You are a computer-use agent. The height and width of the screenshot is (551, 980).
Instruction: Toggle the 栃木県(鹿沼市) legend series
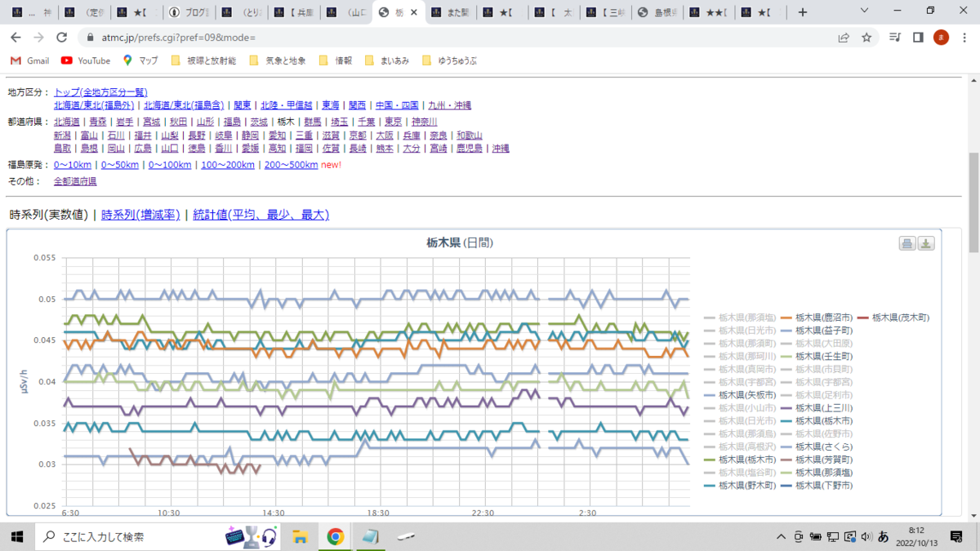pos(816,318)
